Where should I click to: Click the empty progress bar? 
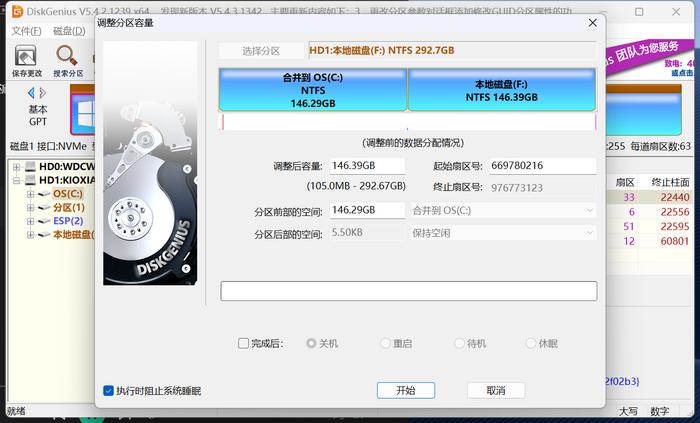[x=408, y=291]
